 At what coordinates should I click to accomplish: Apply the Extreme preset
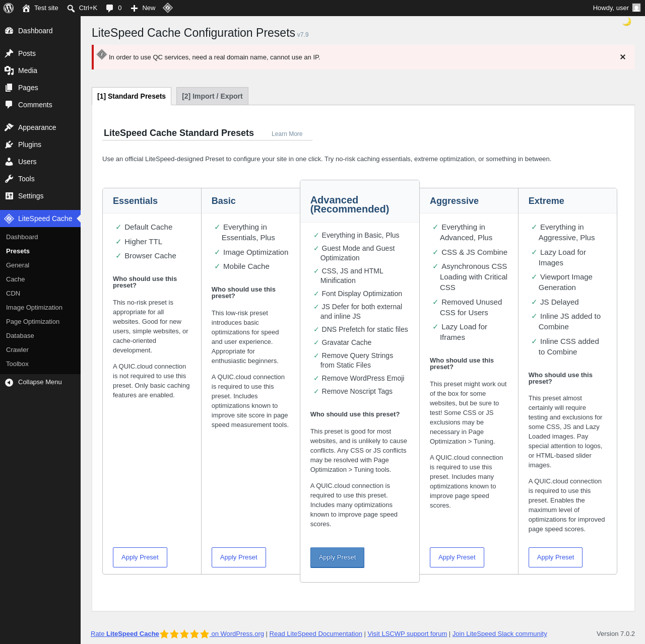pos(555,557)
